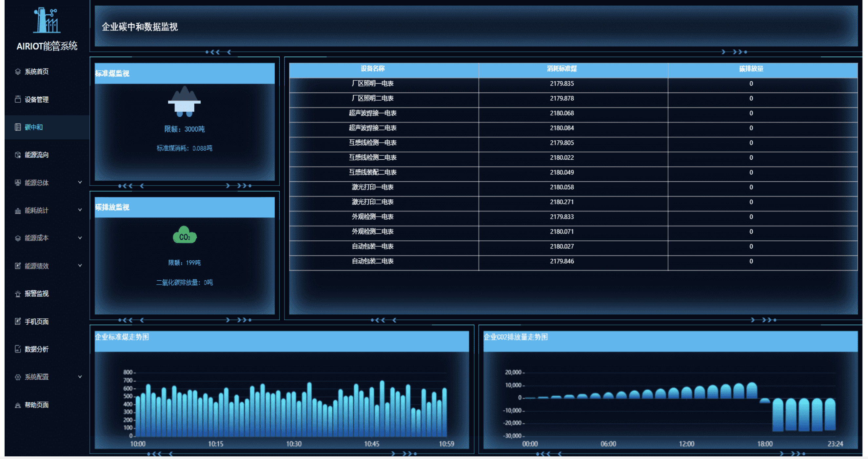Select the 互感线检测一电表 row name
The height and width of the screenshot is (459, 868).
coord(372,143)
